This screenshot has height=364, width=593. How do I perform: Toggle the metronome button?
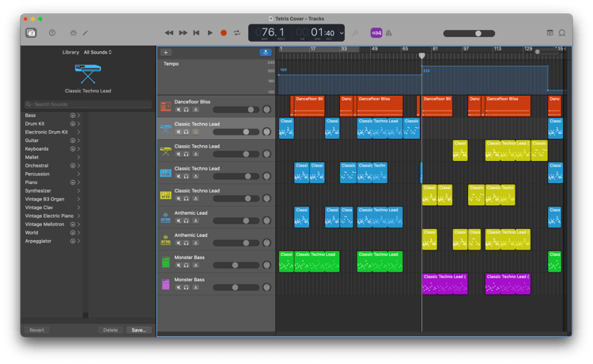[x=388, y=33]
